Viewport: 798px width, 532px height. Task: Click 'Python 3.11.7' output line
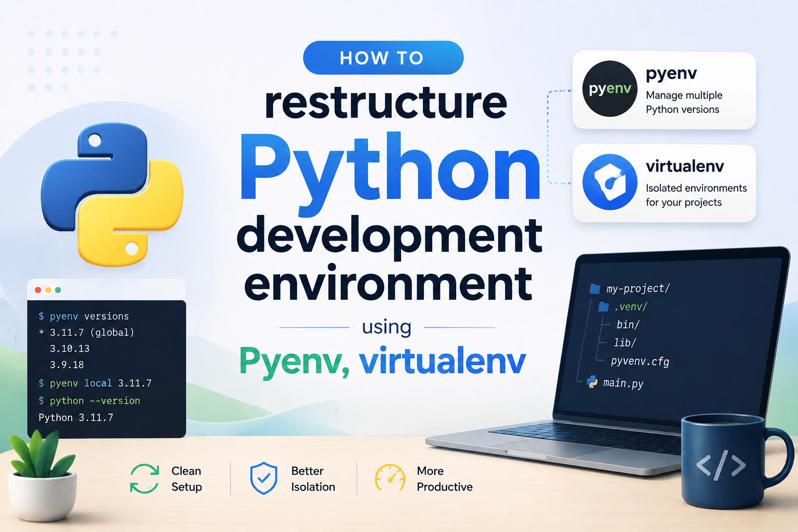point(76,418)
